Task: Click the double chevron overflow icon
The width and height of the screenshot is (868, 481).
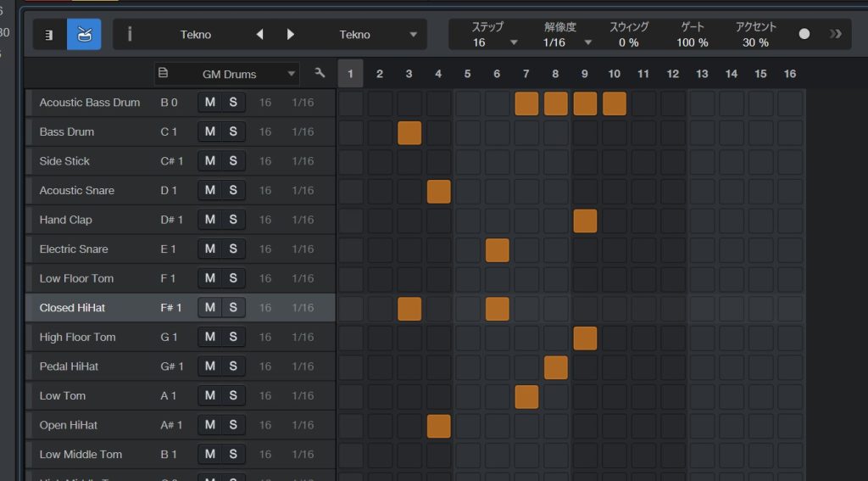Action: coord(836,34)
